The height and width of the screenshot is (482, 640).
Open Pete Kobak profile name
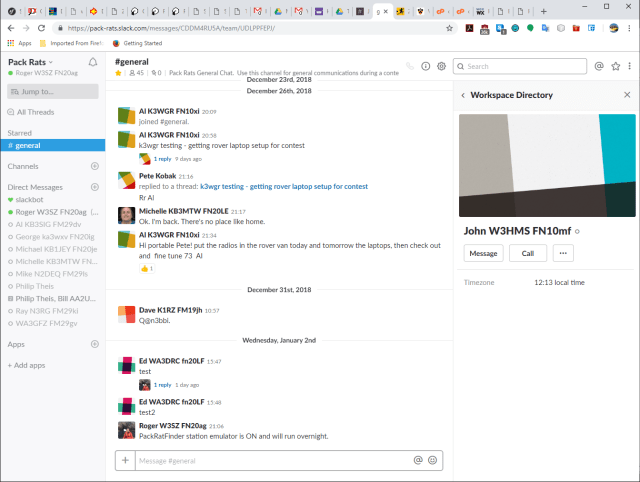point(158,176)
